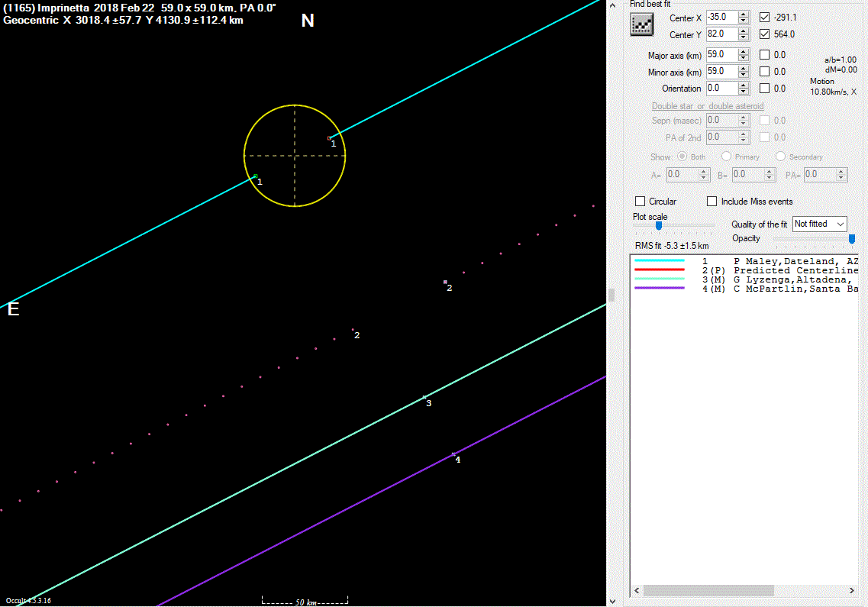This screenshot has width=868, height=607.
Task: Click the legend list horizontal scrollbar
Action: coord(708,591)
